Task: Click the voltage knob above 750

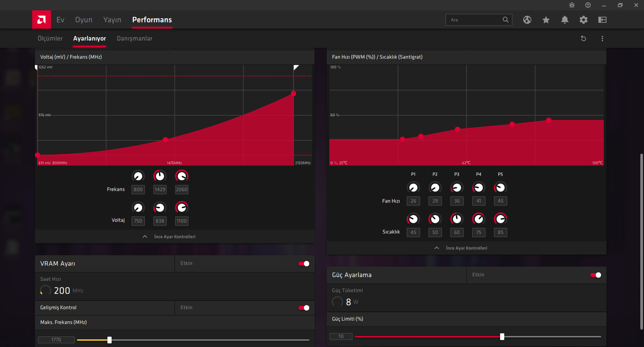Action: pyautogui.click(x=138, y=208)
